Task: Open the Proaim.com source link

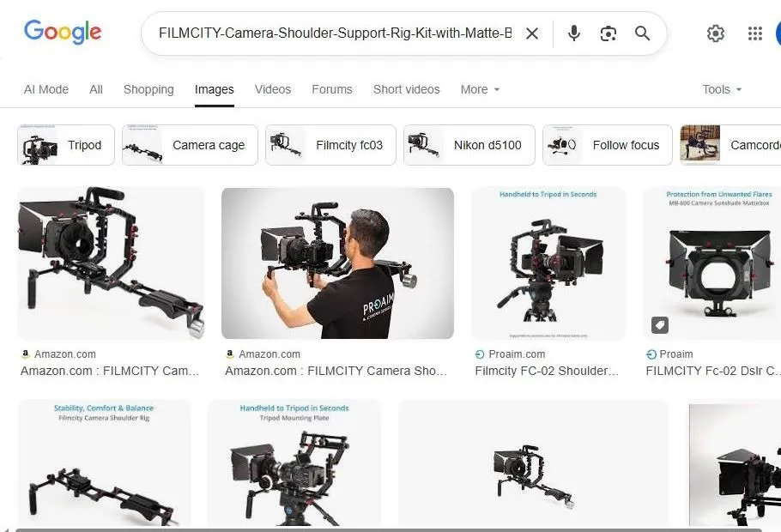Action: 512,354
